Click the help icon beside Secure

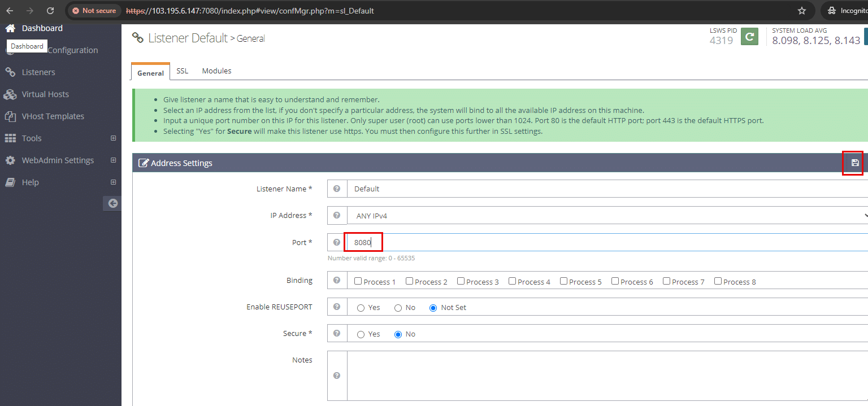pyautogui.click(x=337, y=334)
